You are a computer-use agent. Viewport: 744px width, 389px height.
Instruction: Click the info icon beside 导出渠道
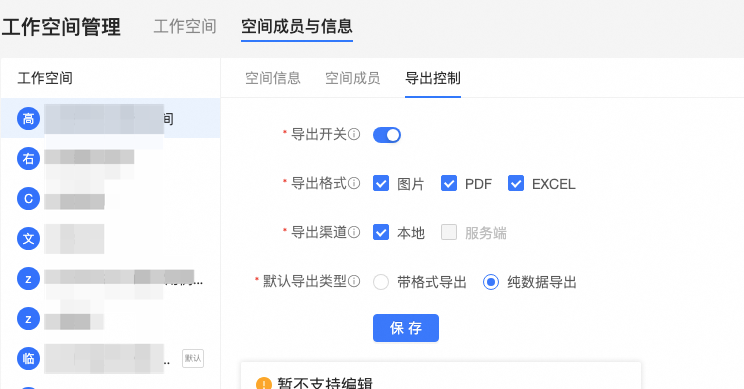pyautogui.click(x=354, y=232)
